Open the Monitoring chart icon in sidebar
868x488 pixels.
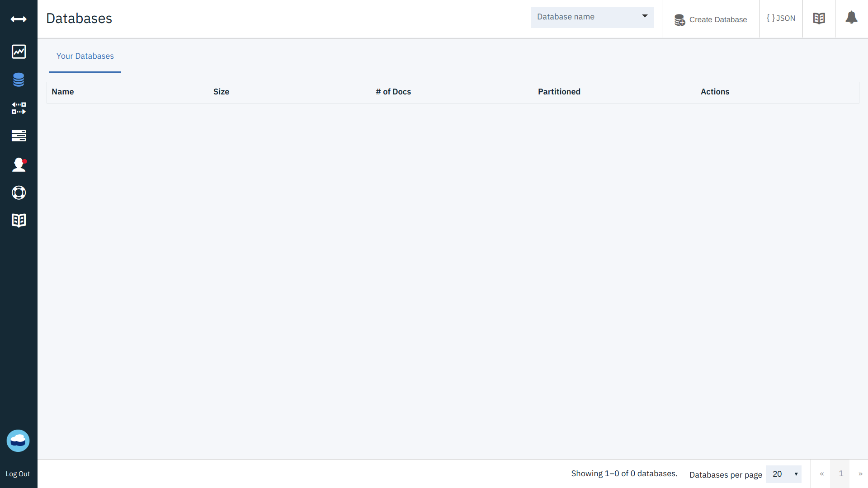click(x=19, y=52)
